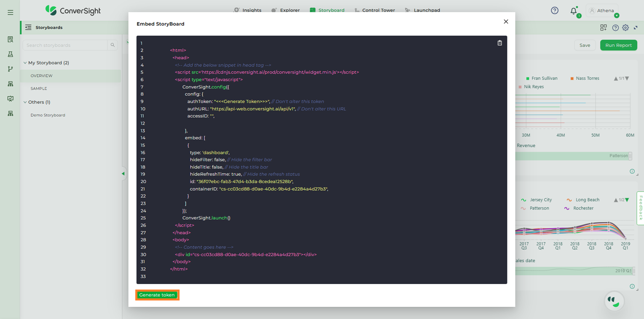Viewport: 644px width, 319px height.
Task: Click the Run Report button
Action: (618, 45)
